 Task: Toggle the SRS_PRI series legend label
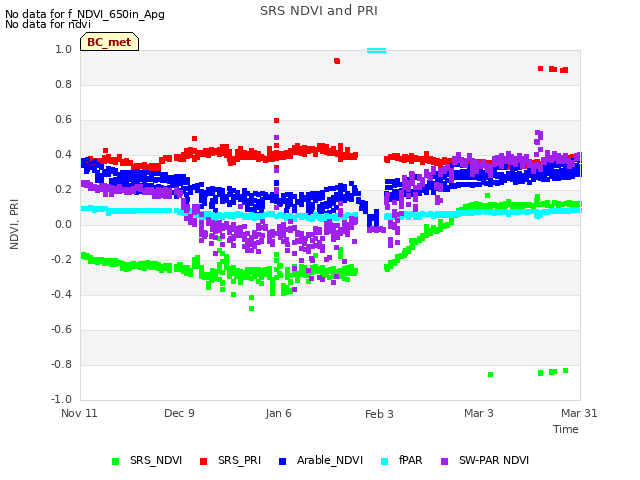pyautogui.click(x=239, y=460)
